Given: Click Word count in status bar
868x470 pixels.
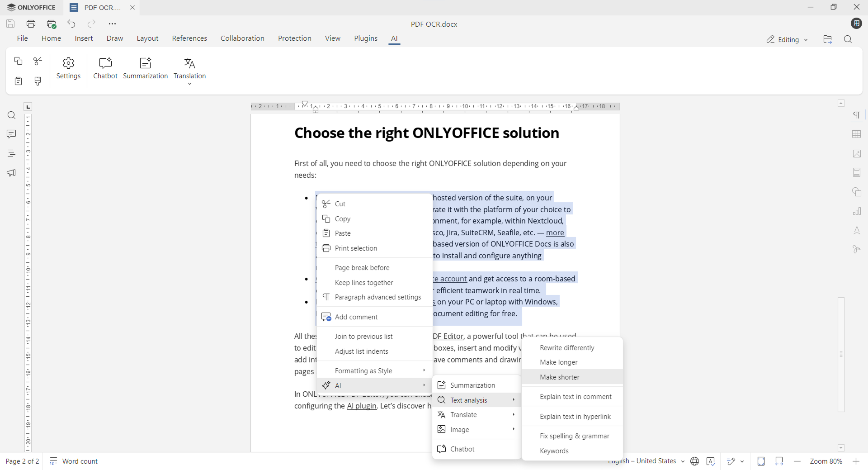Looking at the screenshot, I should point(74,461).
